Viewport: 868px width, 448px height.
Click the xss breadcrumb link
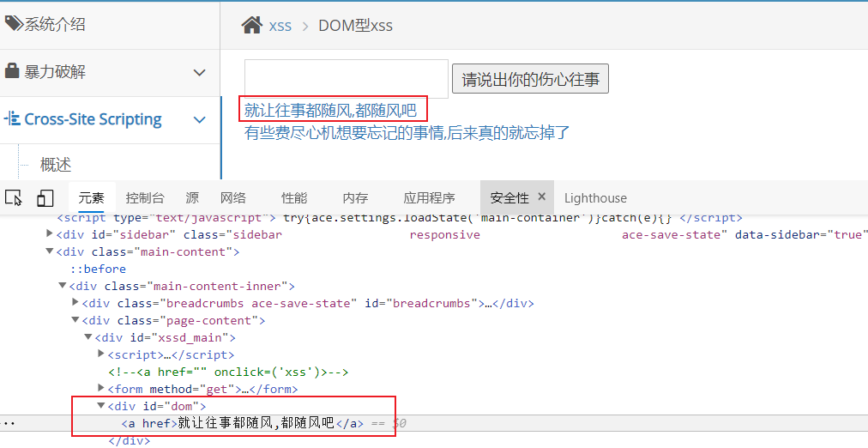pos(280,26)
